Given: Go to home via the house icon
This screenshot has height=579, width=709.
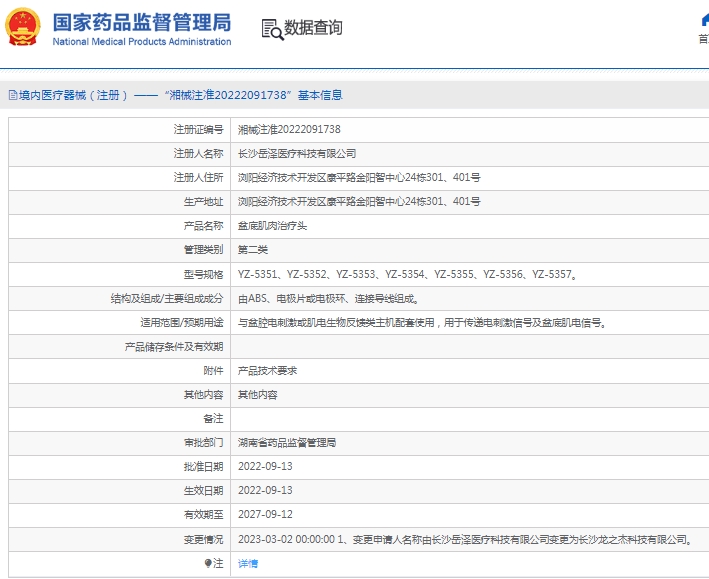Looking at the screenshot, I should click(705, 20).
